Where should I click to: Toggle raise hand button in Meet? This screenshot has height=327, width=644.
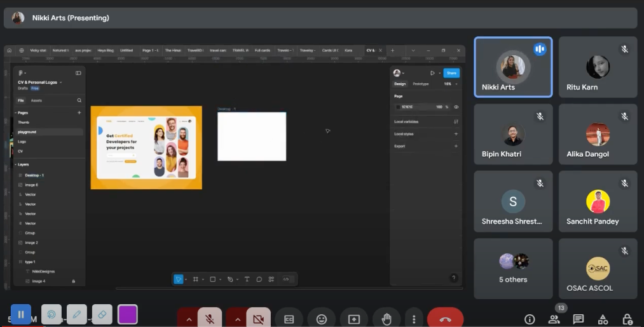pyautogui.click(x=387, y=319)
